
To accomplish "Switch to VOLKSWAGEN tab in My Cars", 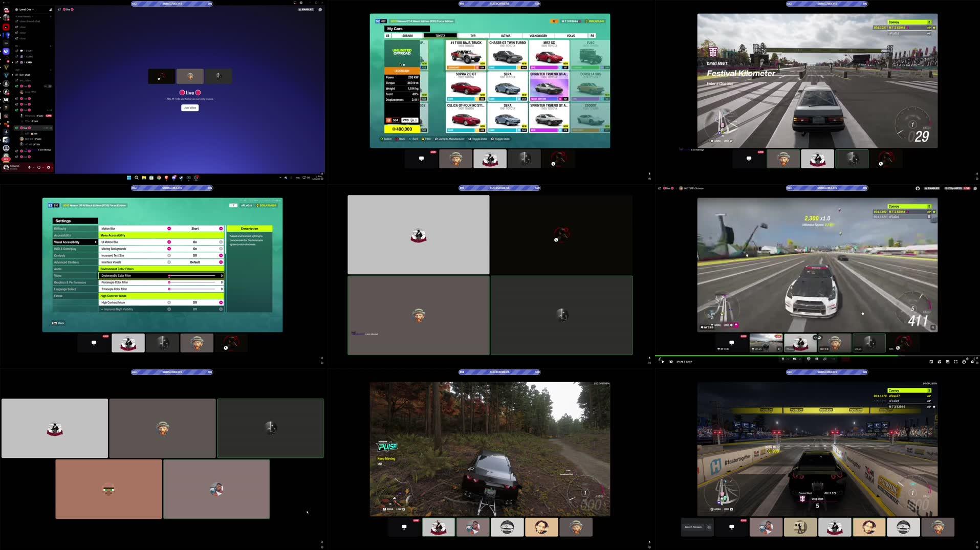I will (x=538, y=36).
